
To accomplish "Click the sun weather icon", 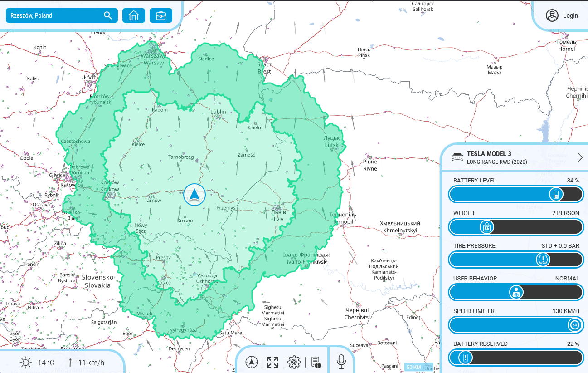I will coord(26,363).
